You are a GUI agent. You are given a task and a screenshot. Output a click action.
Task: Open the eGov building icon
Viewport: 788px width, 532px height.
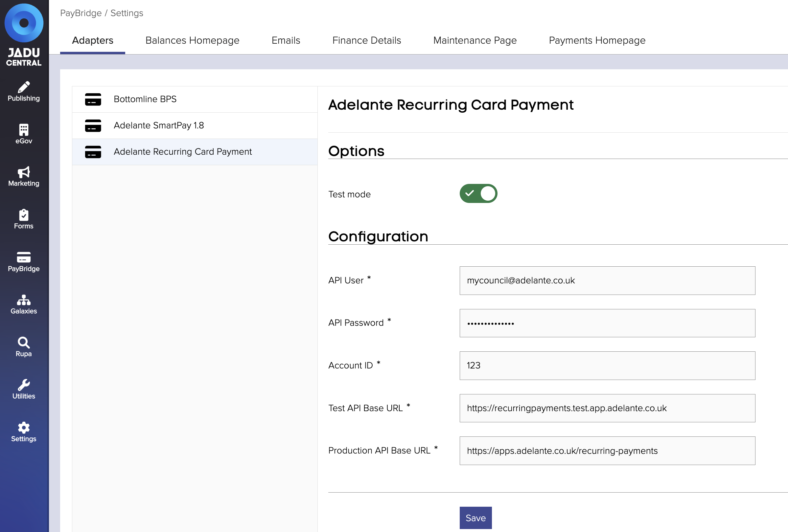point(24,129)
